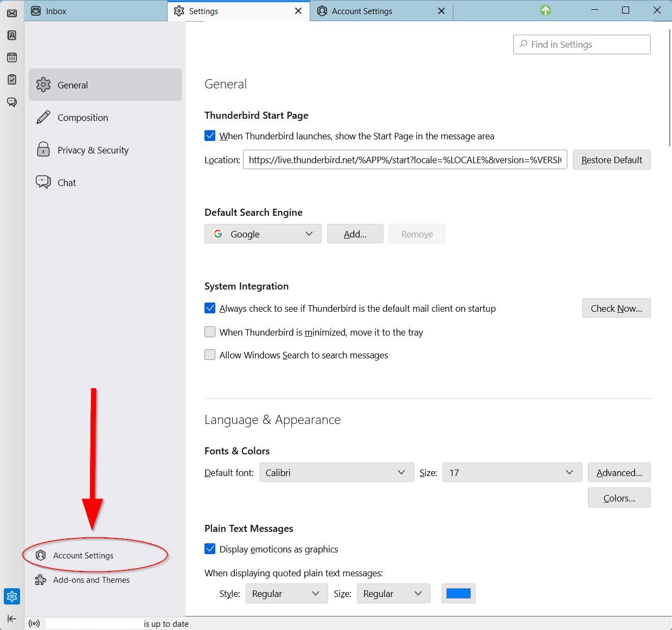The width and height of the screenshot is (672, 630).
Task: Open Add-ons and Themes link
Action: pyautogui.click(x=91, y=580)
